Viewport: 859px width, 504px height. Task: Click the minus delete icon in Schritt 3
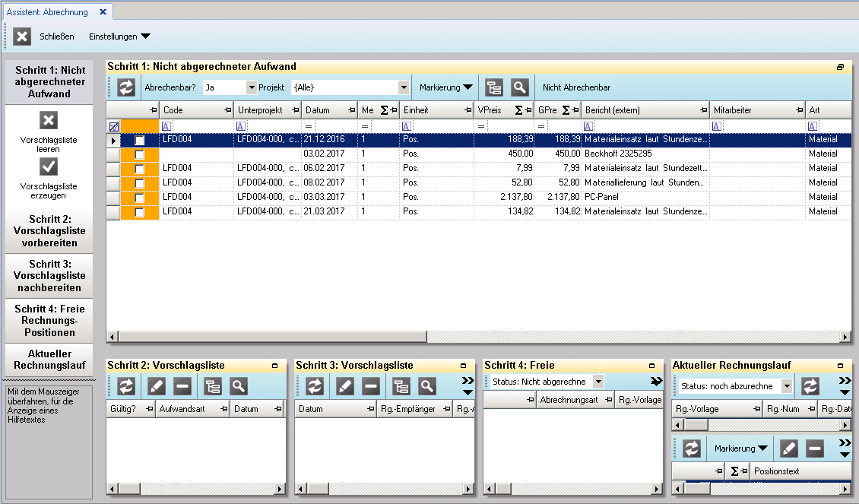point(371,386)
